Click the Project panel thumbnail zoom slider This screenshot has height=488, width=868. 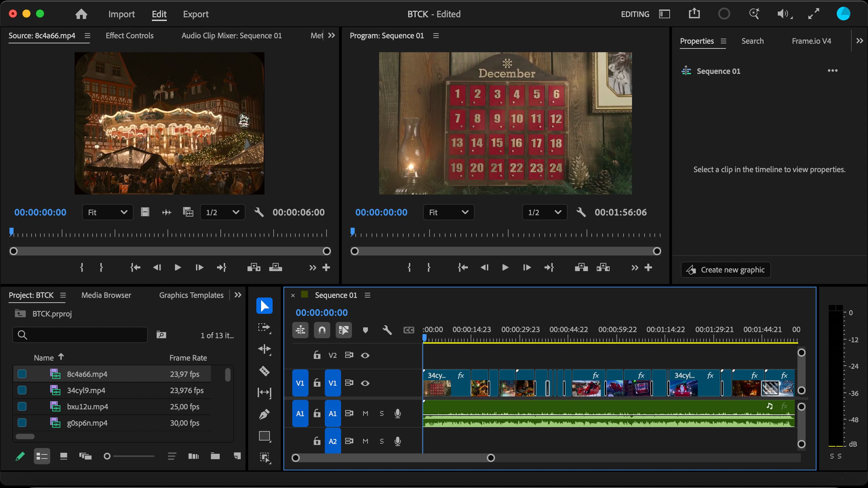(x=129, y=456)
